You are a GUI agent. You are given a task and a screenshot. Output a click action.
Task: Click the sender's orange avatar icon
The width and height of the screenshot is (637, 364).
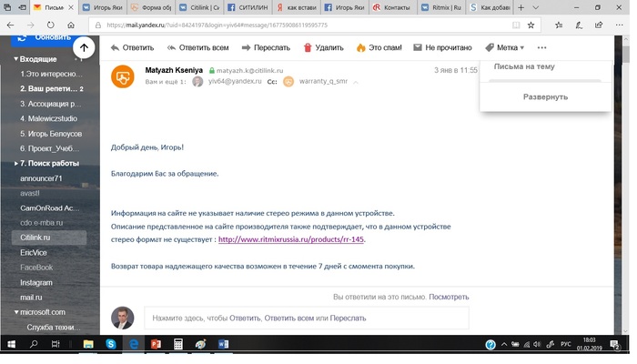click(x=122, y=76)
